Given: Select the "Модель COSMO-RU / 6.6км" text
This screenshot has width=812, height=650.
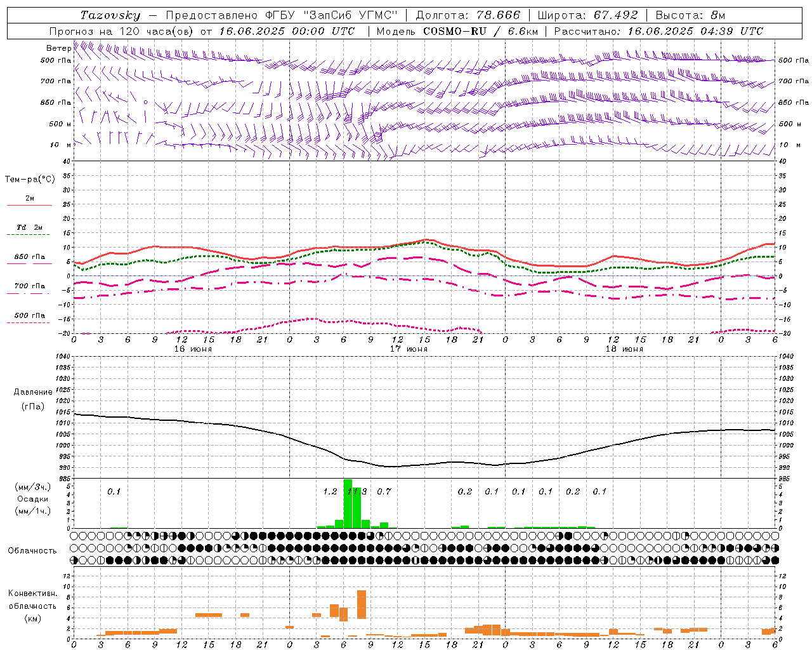Looking at the screenshot, I should (457, 31).
